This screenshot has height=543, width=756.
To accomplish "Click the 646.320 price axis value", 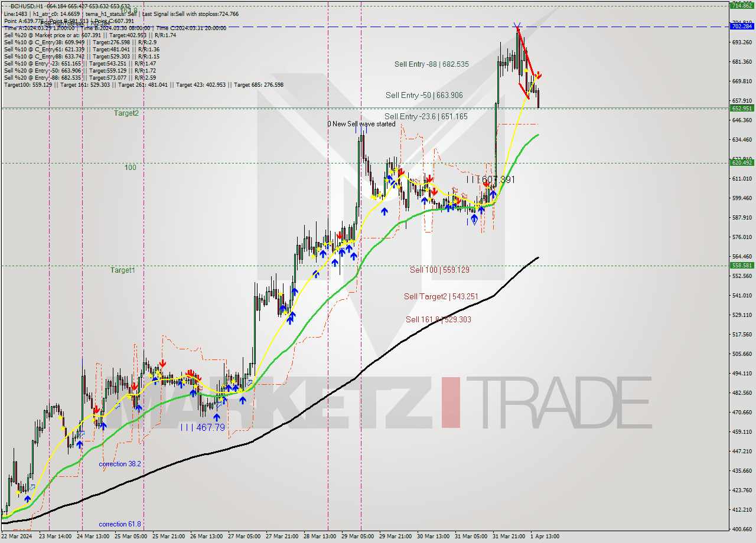I will coord(742,120).
